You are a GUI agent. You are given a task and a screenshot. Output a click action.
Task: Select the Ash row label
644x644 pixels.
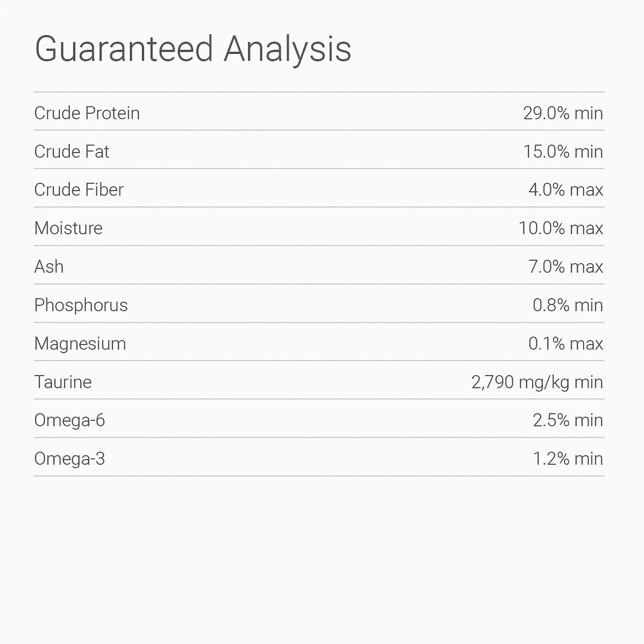49,267
